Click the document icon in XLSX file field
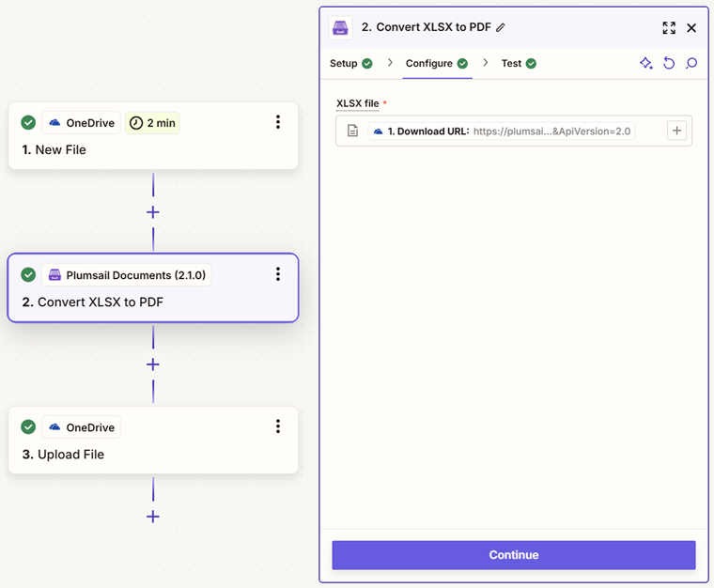This screenshot has width=714, height=588. (353, 131)
